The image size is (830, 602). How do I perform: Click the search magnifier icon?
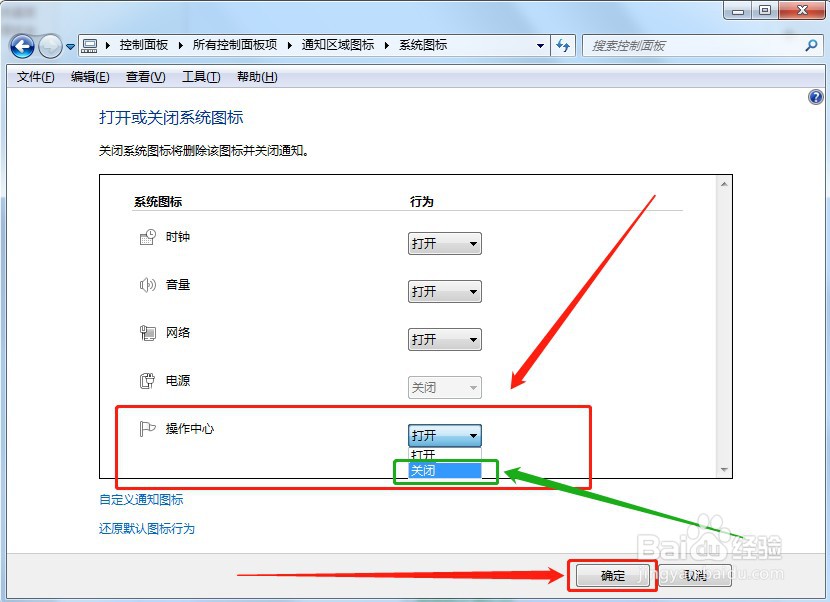tap(811, 46)
